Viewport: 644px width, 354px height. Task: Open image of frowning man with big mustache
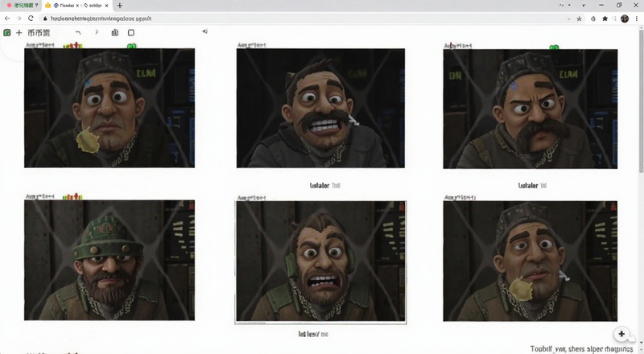tap(530, 109)
